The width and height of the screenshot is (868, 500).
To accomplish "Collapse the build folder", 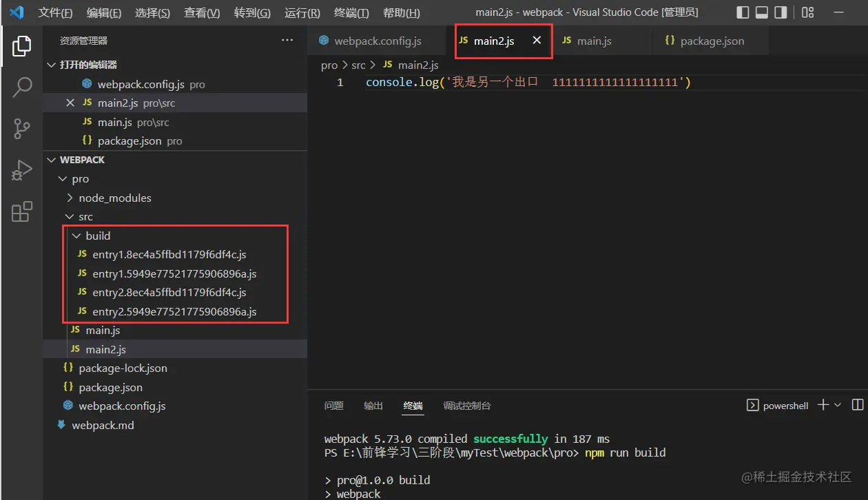I will tap(175, 236).
